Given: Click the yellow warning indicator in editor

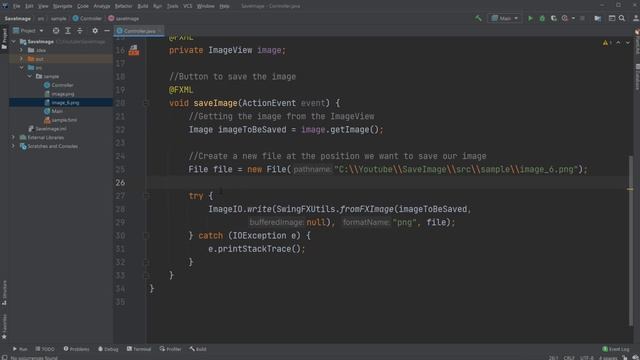Looking at the screenshot, I should (x=607, y=42).
